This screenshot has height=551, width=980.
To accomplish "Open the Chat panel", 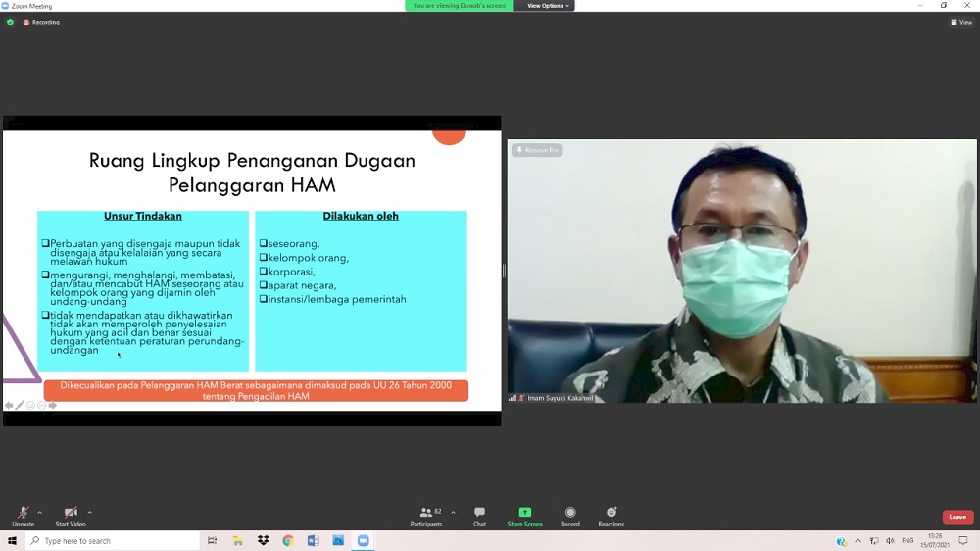I will (479, 516).
